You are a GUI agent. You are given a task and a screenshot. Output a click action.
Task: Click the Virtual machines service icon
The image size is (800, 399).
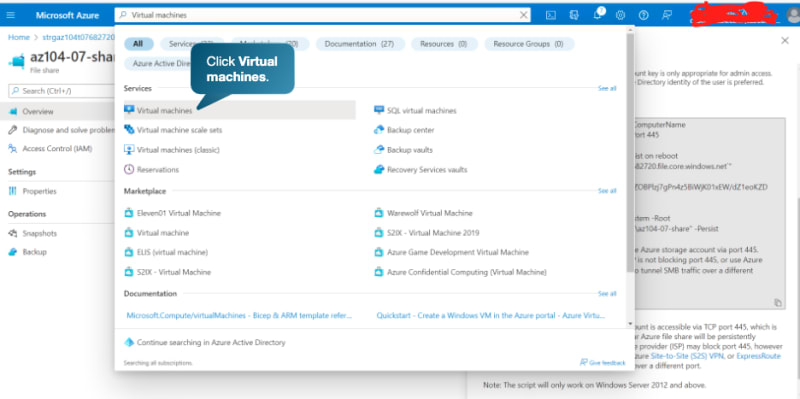[x=129, y=110]
